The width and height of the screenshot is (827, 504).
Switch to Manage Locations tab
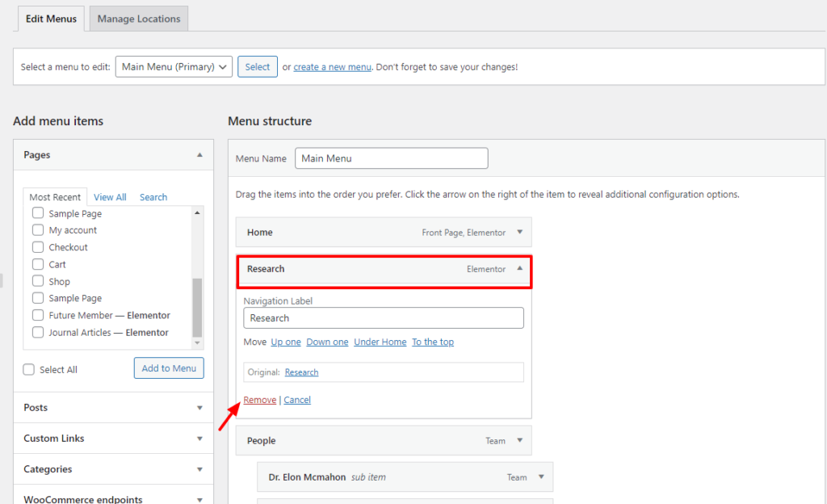tap(139, 19)
